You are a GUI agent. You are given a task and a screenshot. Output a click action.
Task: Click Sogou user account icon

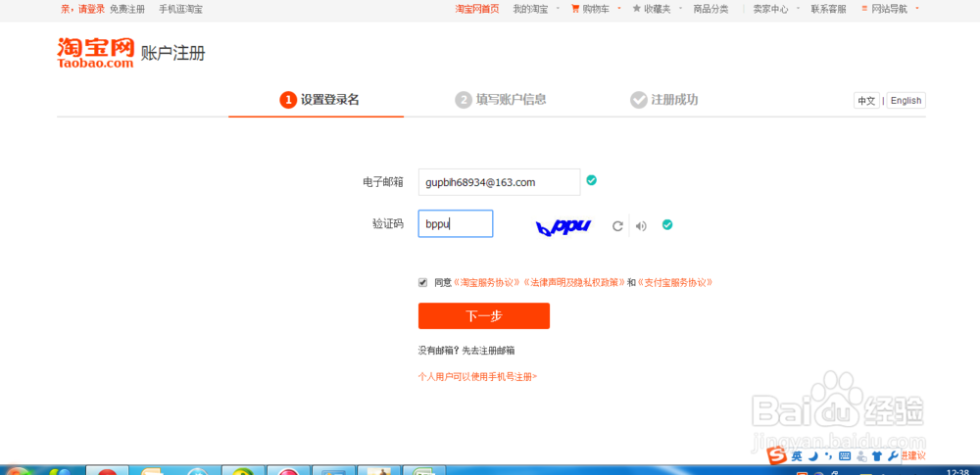tap(862, 456)
